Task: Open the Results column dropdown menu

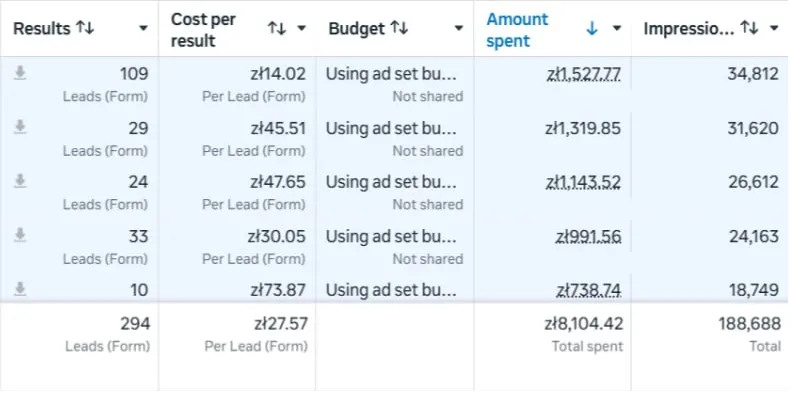Action: pyautogui.click(x=143, y=29)
